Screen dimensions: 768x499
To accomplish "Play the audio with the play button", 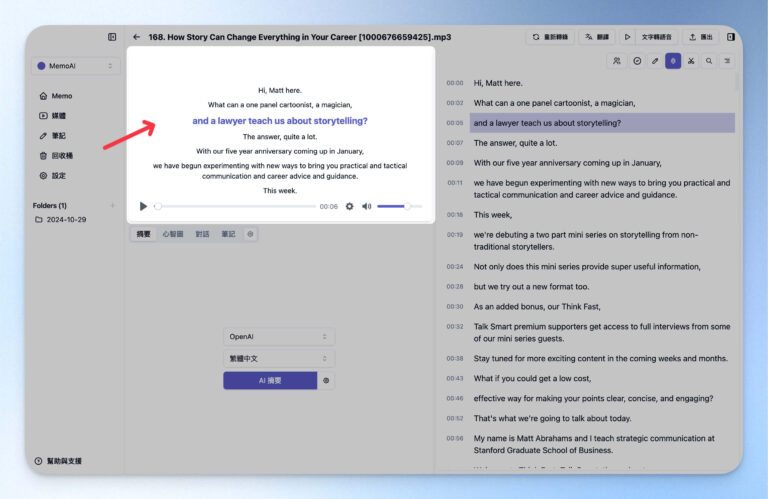I will (143, 206).
